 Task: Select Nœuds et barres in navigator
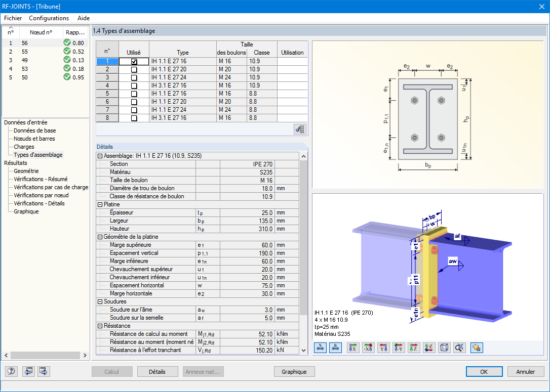click(x=34, y=139)
